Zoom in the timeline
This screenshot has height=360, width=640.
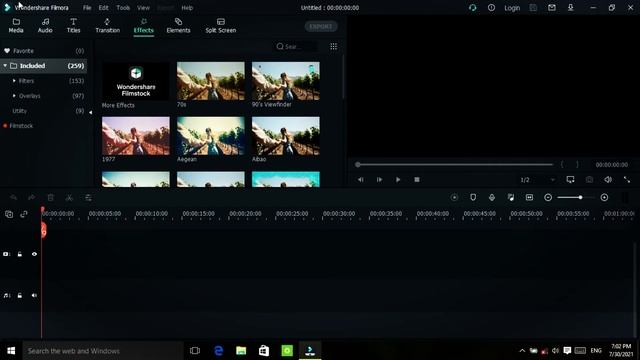(604, 198)
